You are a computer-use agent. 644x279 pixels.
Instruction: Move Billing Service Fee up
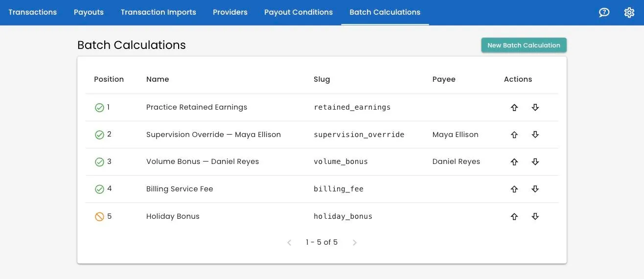point(514,189)
